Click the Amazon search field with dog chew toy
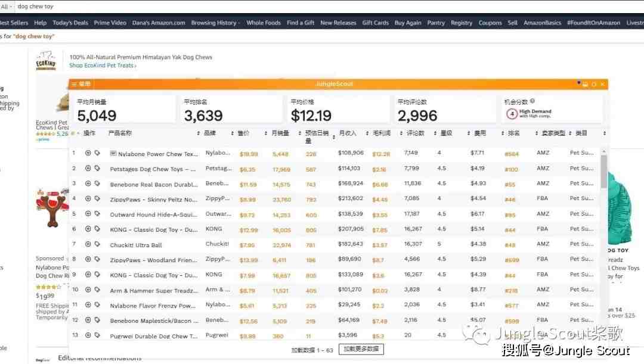This screenshot has width=644, height=364. pos(329,7)
